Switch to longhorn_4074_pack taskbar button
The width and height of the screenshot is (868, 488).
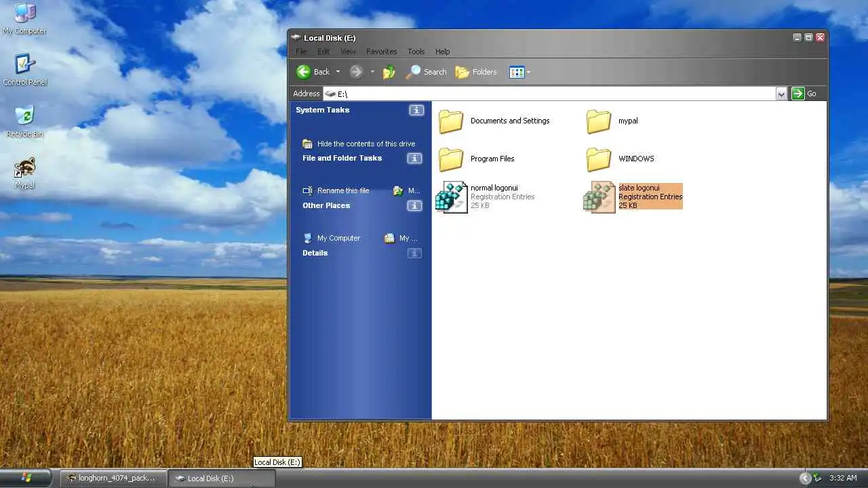113,478
